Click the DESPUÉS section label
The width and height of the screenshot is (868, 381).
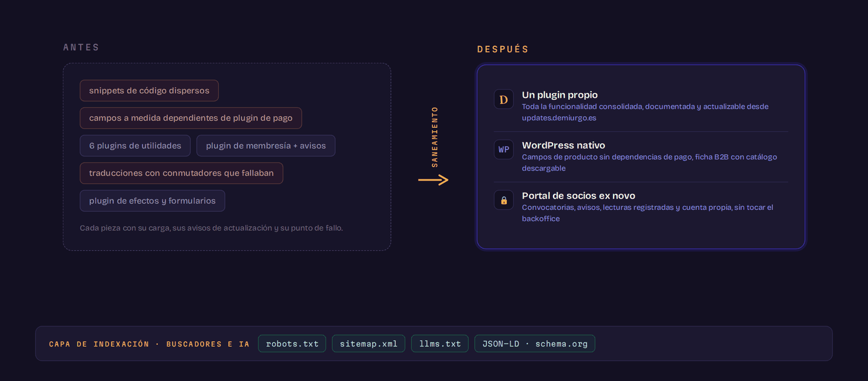click(503, 49)
